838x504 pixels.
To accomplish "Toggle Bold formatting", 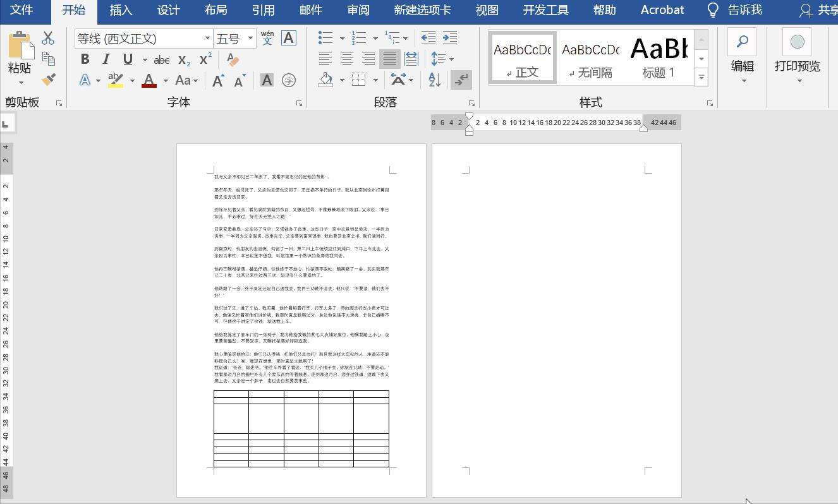I will 85,59.
